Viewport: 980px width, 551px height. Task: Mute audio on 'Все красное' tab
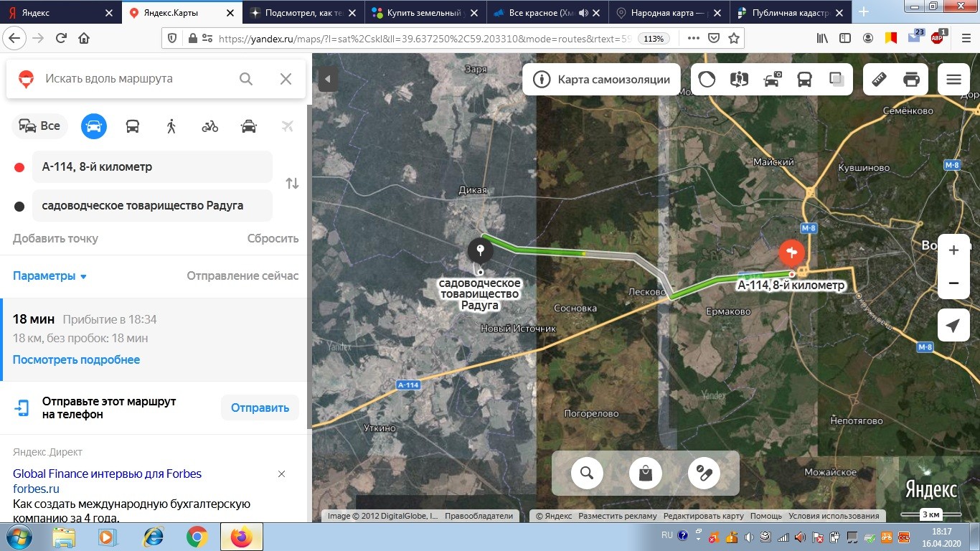click(583, 12)
